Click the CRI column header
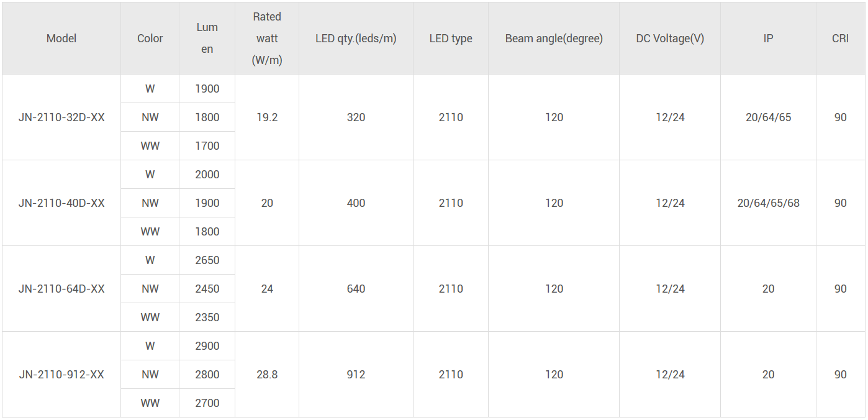The width and height of the screenshot is (868, 420). coord(840,39)
